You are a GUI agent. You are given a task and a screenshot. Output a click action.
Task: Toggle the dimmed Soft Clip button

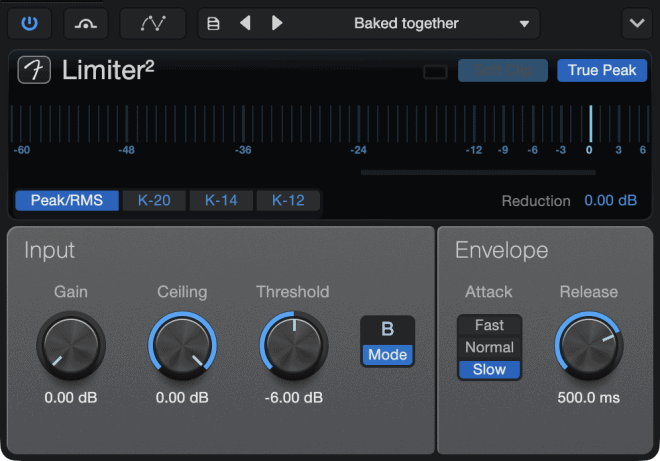coord(503,70)
